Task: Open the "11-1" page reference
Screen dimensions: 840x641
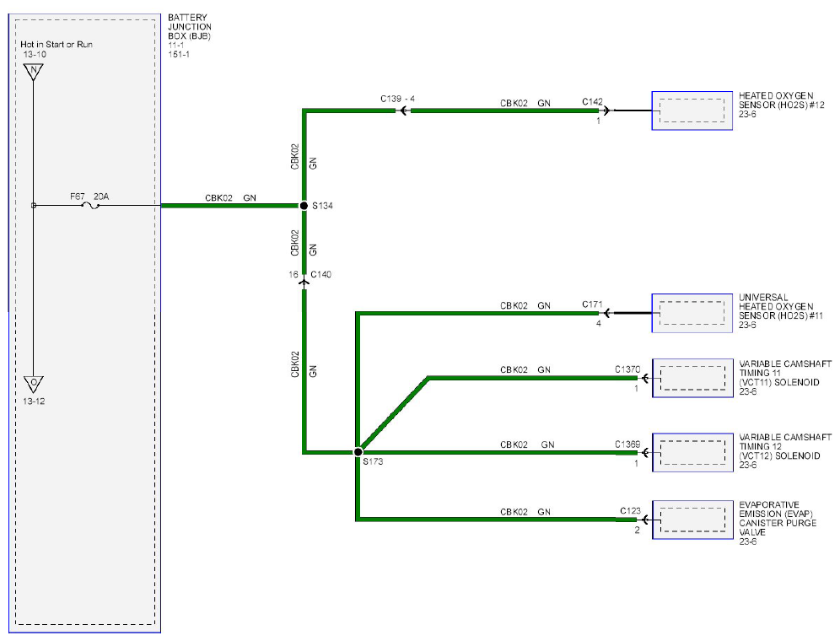Action: 175,46
